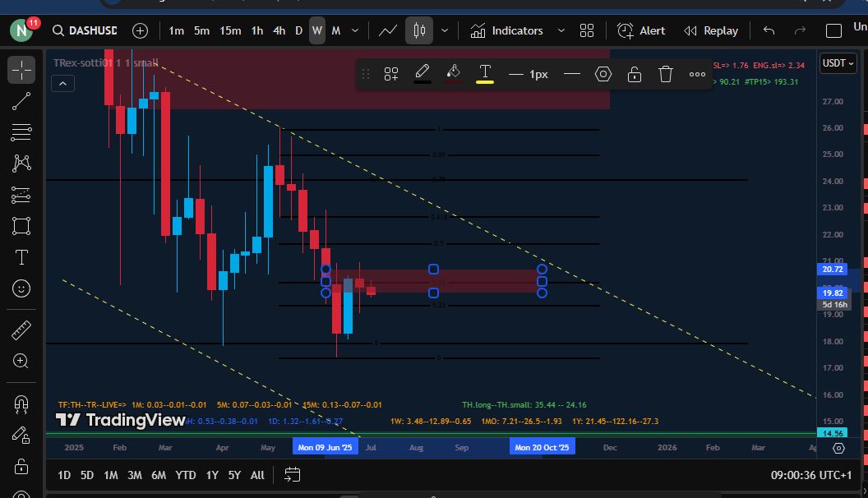This screenshot has height=498, width=868.
Task: Change the drawing line color pencil
Action: point(422,74)
